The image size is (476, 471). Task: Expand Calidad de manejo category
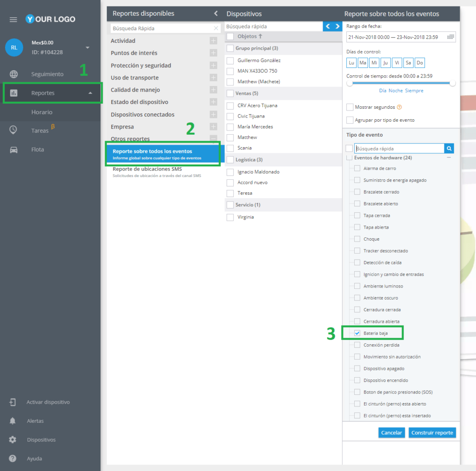[x=213, y=90]
